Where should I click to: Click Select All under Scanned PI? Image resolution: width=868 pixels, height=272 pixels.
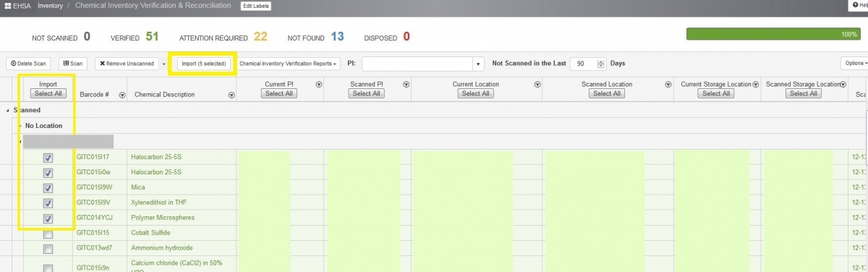coord(367,93)
